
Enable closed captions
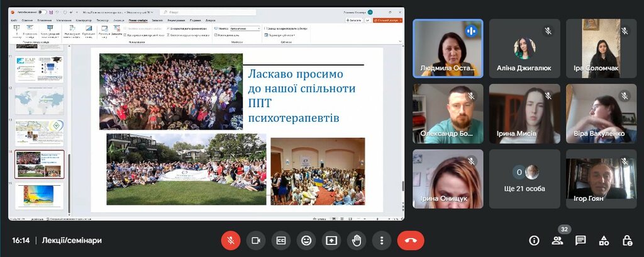tap(281, 241)
